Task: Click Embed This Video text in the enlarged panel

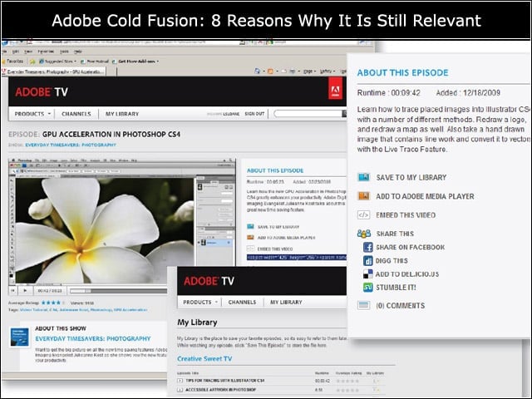Action: (406, 214)
